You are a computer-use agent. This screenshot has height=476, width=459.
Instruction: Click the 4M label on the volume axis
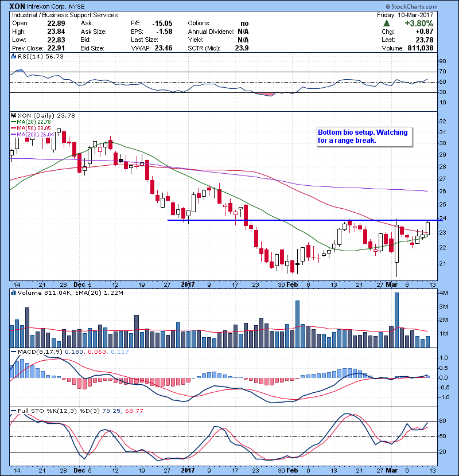click(x=444, y=293)
